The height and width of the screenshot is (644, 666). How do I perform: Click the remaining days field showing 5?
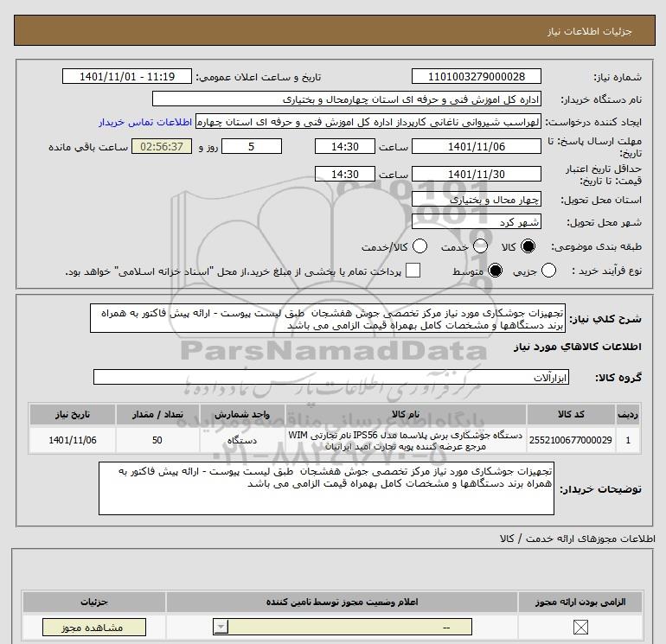(252, 146)
